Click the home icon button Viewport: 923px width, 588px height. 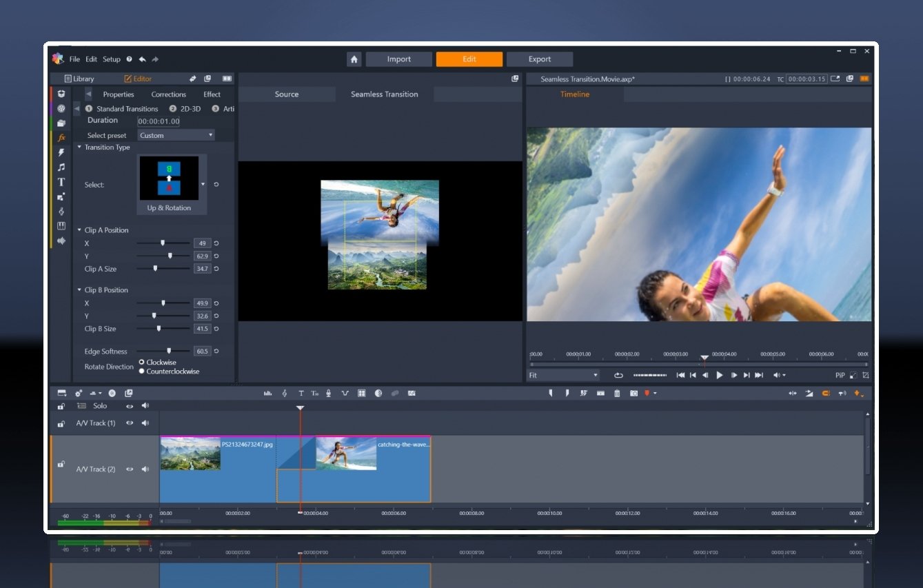pos(354,59)
